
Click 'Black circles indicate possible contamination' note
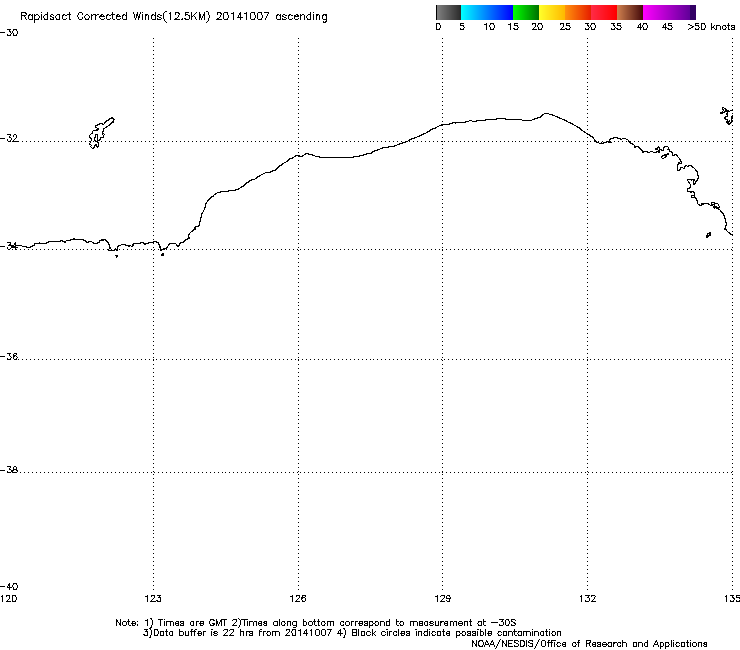[x=456, y=633]
